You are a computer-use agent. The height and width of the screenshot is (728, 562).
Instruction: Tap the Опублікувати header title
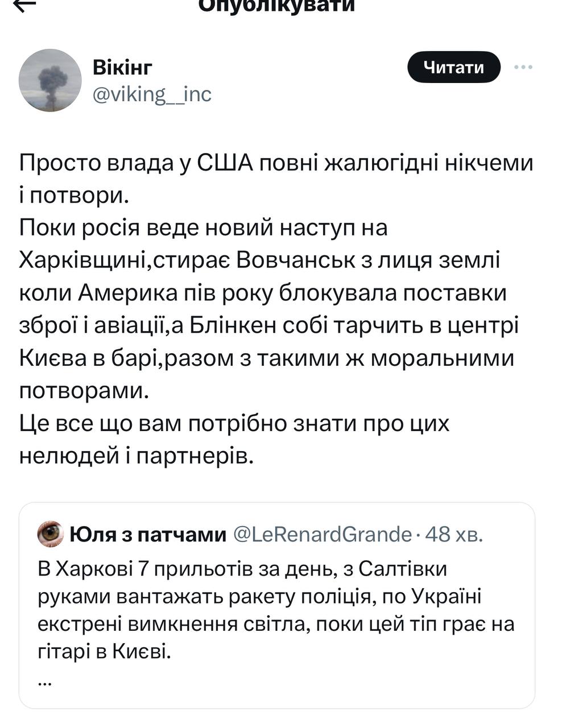coord(276,6)
